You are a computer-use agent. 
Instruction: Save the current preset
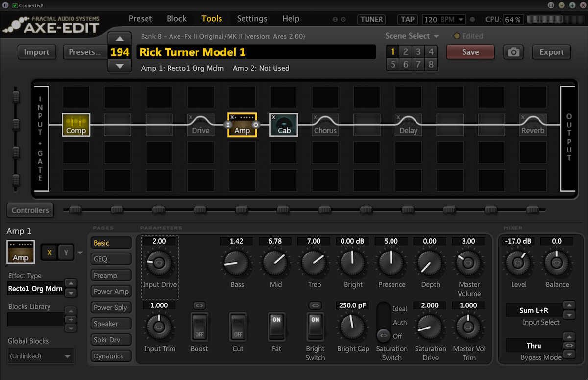point(470,52)
